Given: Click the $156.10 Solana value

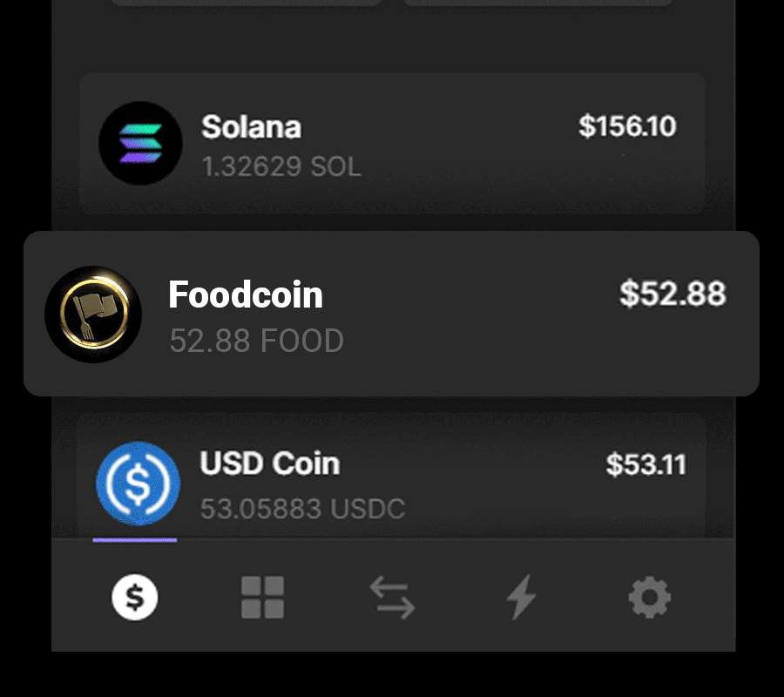Looking at the screenshot, I should (627, 126).
